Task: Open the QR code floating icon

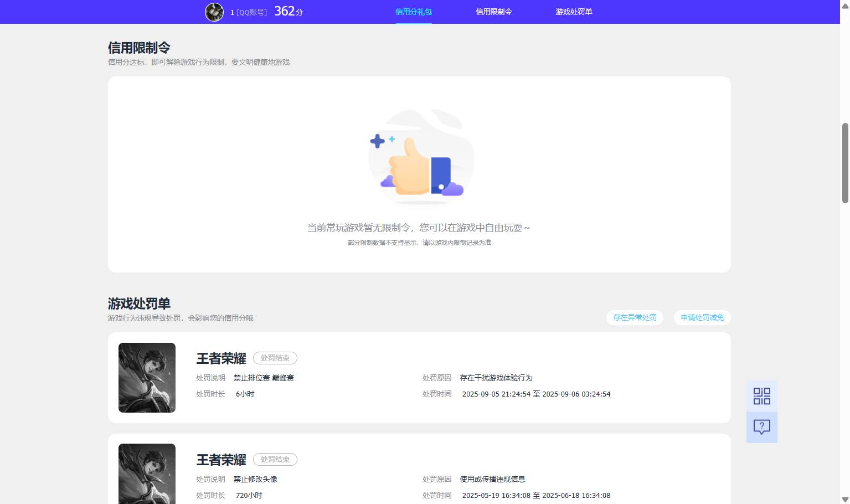Action: 762,396
